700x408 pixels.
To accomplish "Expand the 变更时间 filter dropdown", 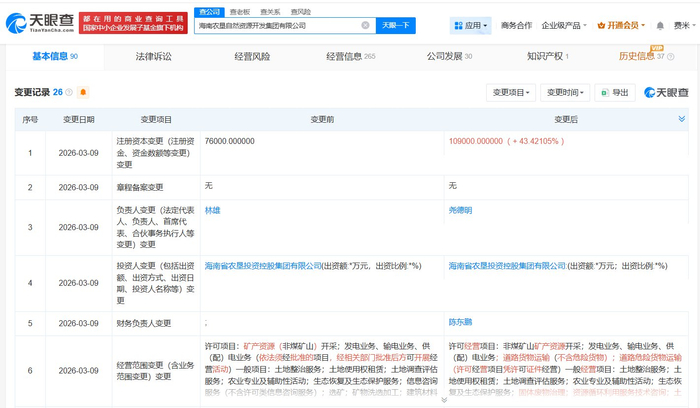I will 565,92.
